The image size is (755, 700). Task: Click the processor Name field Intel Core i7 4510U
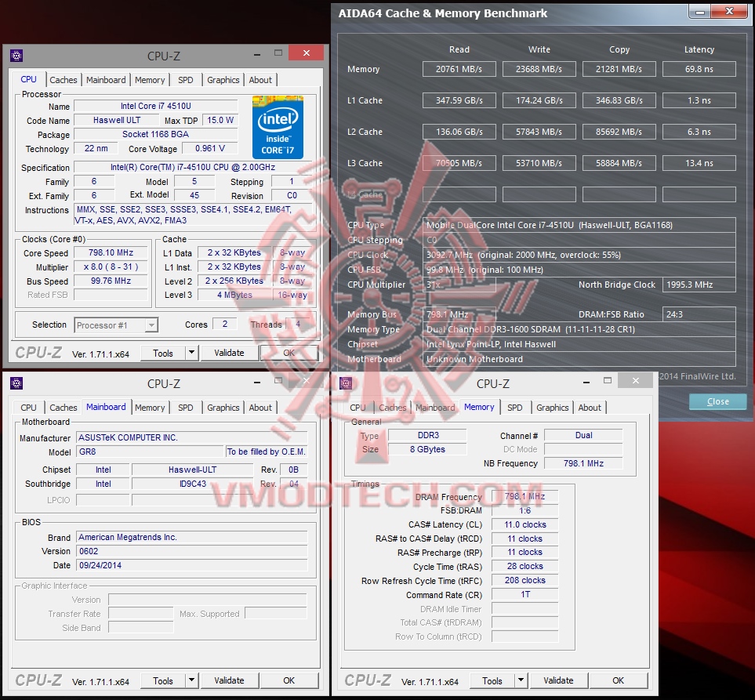(155, 106)
